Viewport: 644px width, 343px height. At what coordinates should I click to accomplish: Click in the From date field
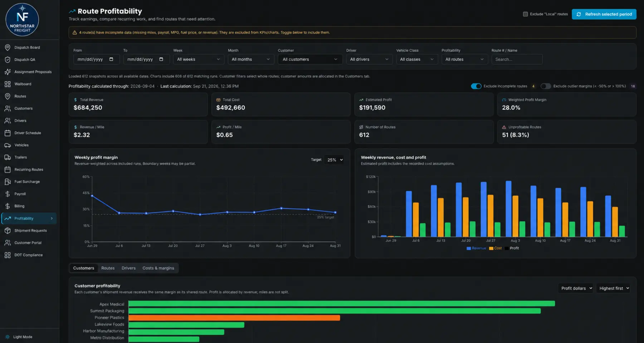(x=96, y=59)
